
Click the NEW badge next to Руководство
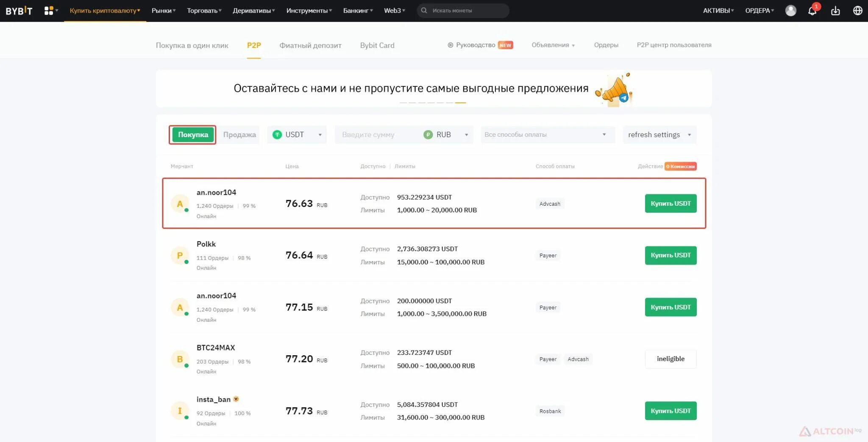[x=505, y=45]
